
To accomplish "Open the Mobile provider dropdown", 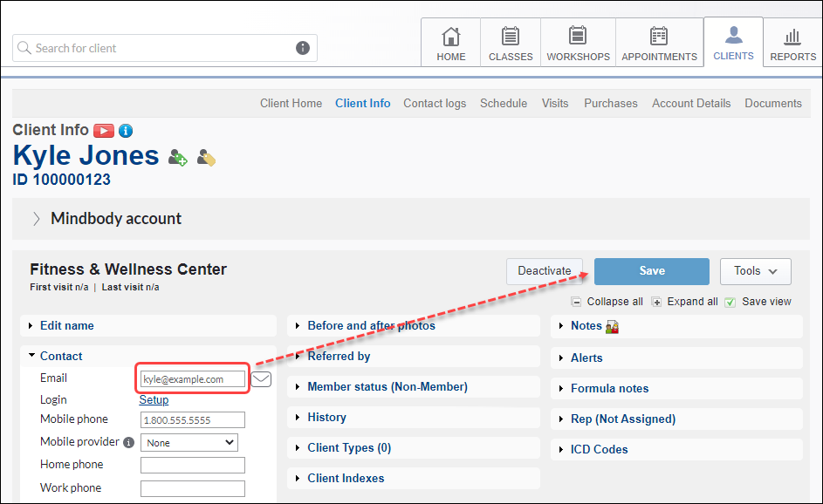I will coord(189,442).
